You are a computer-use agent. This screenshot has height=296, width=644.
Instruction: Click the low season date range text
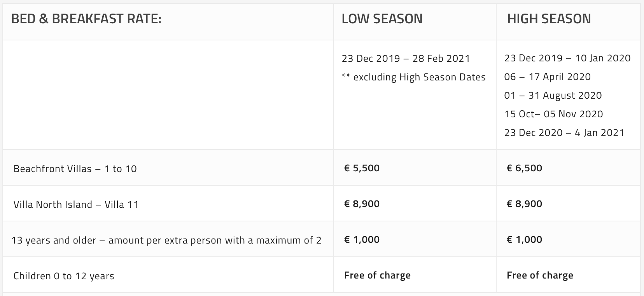[x=406, y=58]
